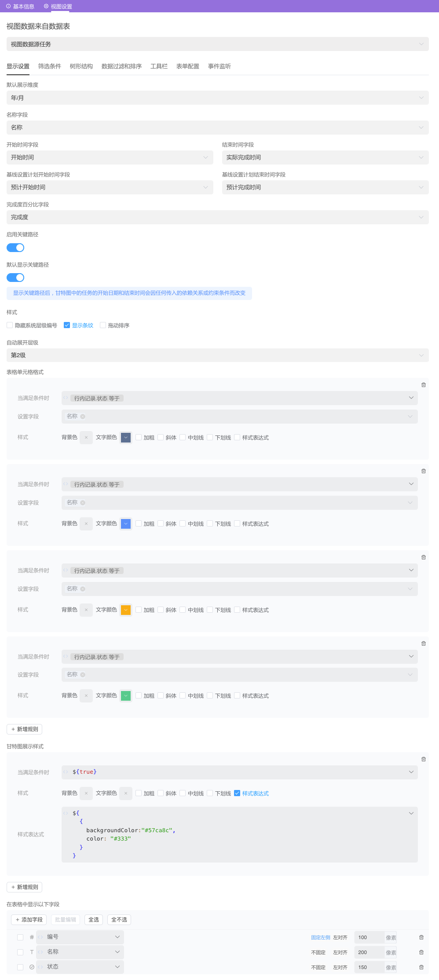Expand the 自动展开层级 dropdown
This screenshot has width=439, height=980.
217,355
